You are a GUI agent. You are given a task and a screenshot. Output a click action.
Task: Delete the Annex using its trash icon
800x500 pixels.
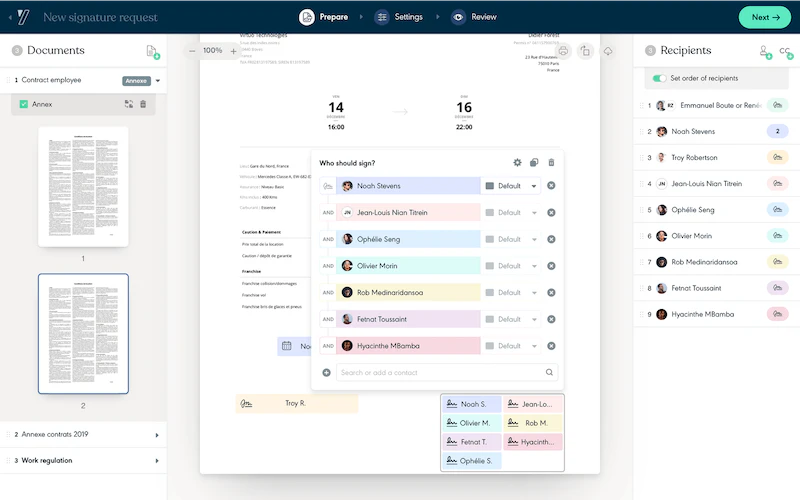(x=143, y=104)
